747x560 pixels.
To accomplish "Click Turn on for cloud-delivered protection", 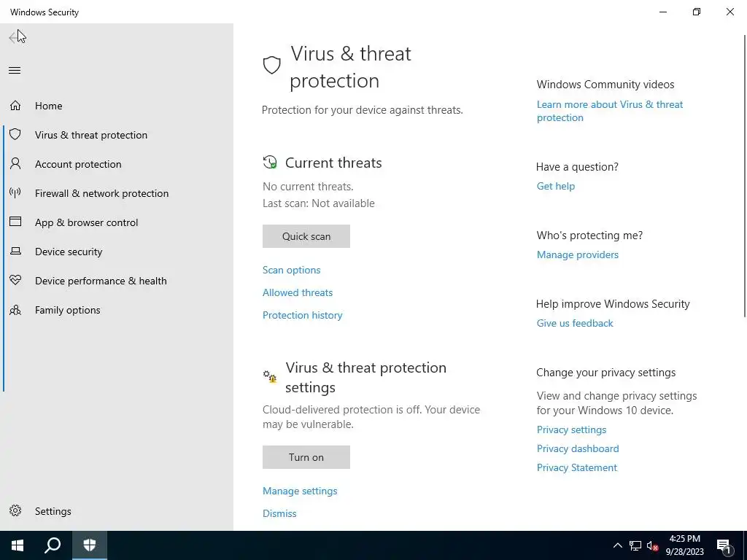I will [x=306, y=457].
